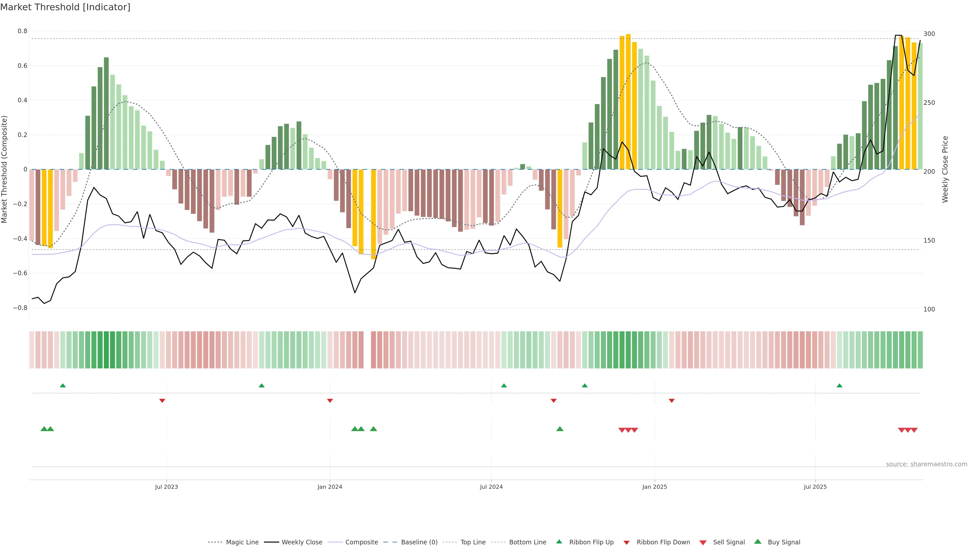Open the source sharemaestro.com link
Screen dimensions: 980x551
[926, 464]
